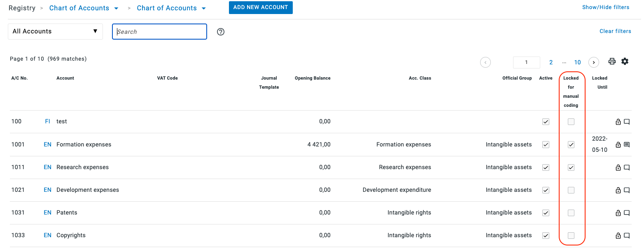Uncheck manual coding lock for Research expenses
This screenshot has width=644, height=250.
click(x=571, y=167)
